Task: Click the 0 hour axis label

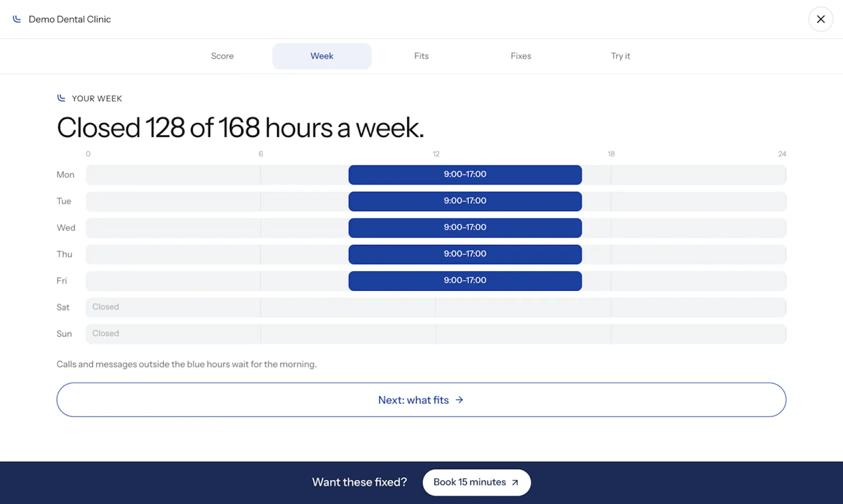Action: pos(88,154)
